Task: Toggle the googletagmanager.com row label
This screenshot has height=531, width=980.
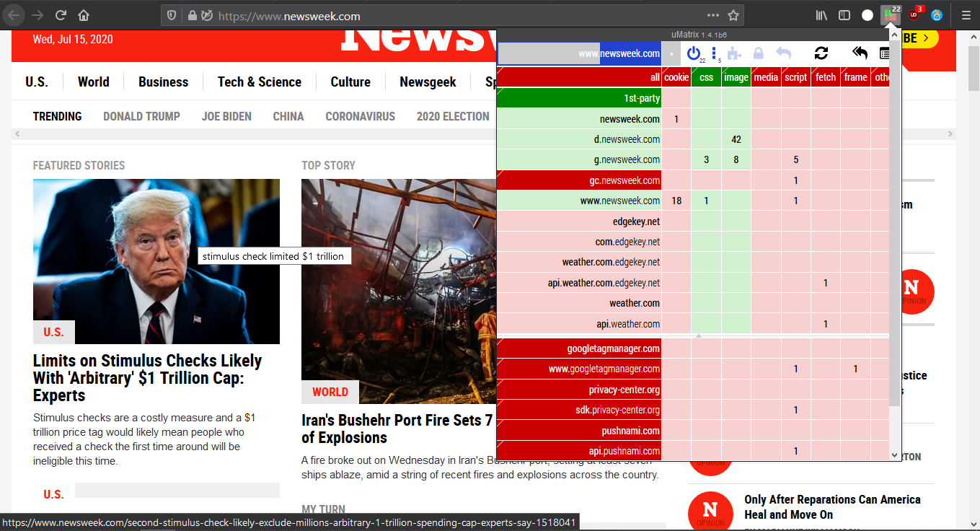Action: coord(579,348)
